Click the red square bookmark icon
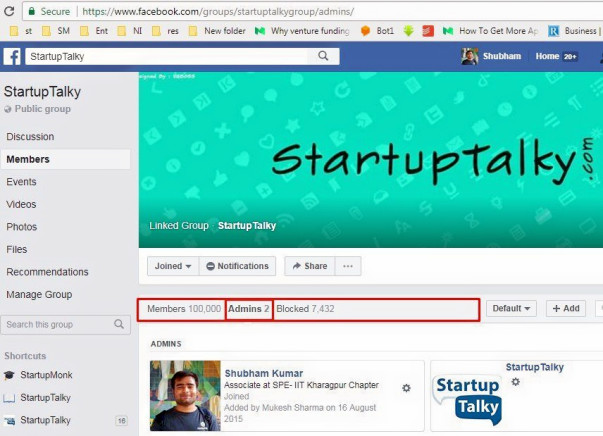The height and width of the screenshot is (436, 603). 428,31
